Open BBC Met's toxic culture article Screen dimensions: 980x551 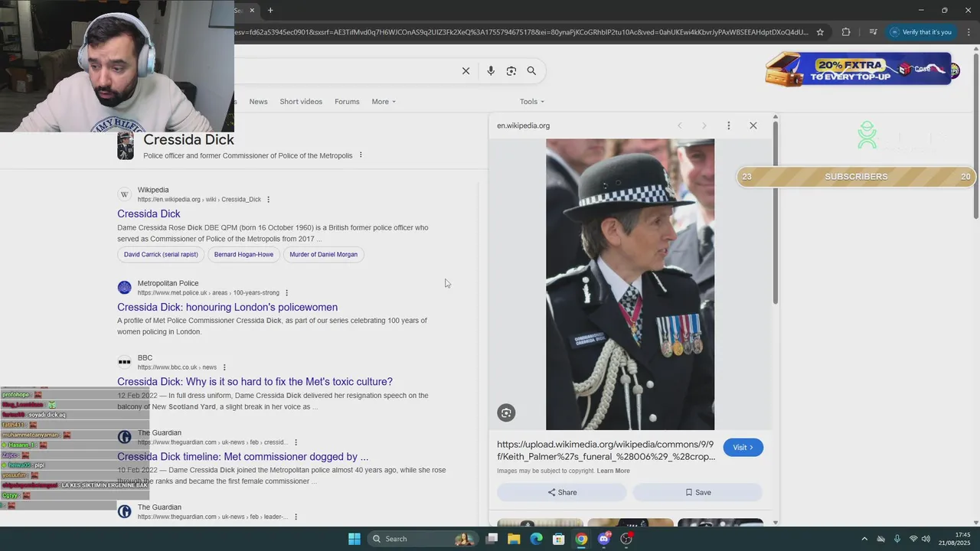click(255, 382)
